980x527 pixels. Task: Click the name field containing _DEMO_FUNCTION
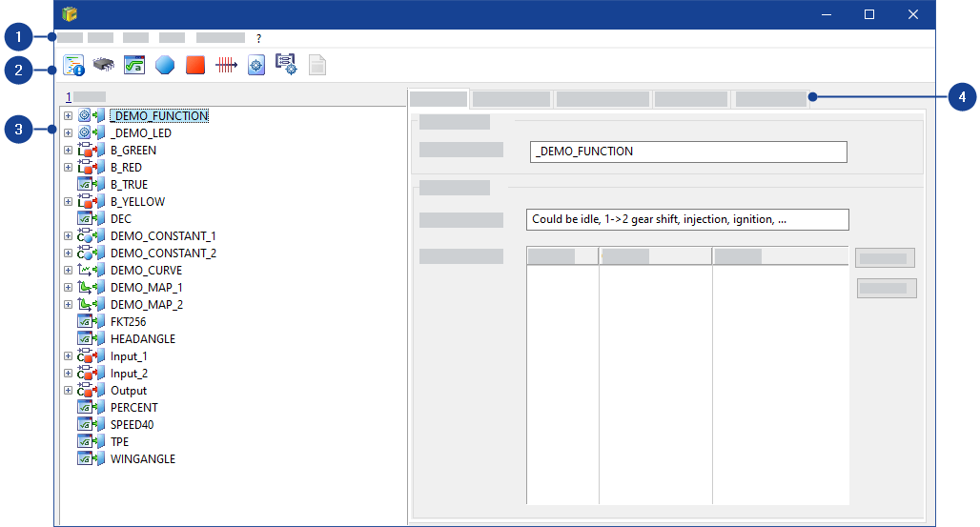[x=687, y=152]
